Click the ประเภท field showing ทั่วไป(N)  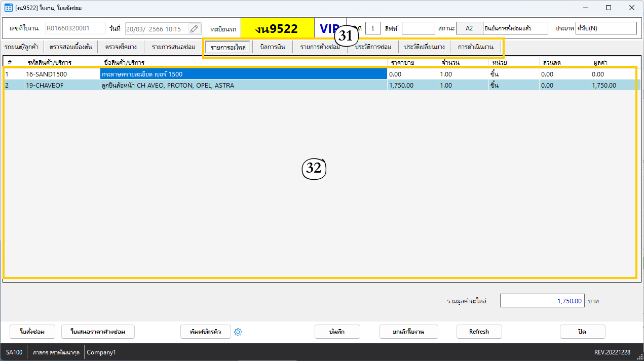pyautogui.click(x=605, y=28)
